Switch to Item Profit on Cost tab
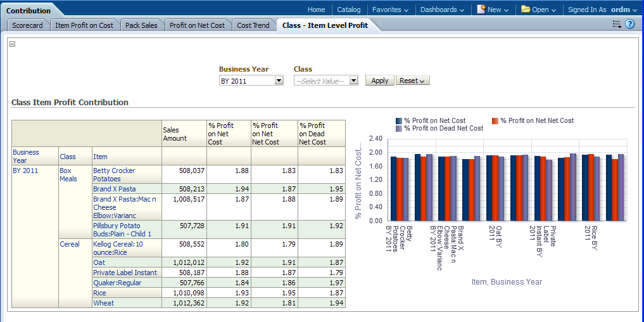 (x=84, y=25)
